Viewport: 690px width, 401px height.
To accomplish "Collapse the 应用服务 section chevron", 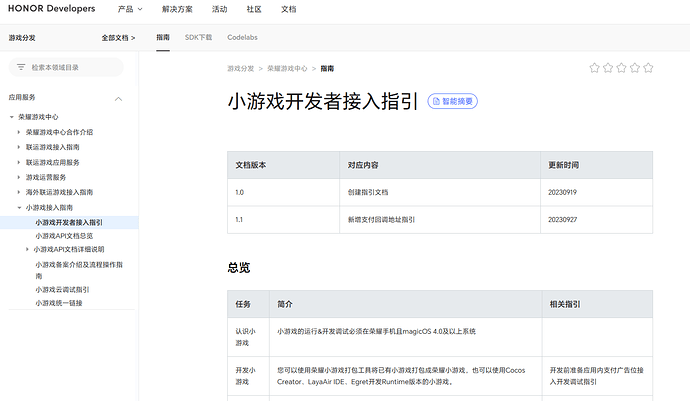I will pyautogui.click(x=118, y=99).
